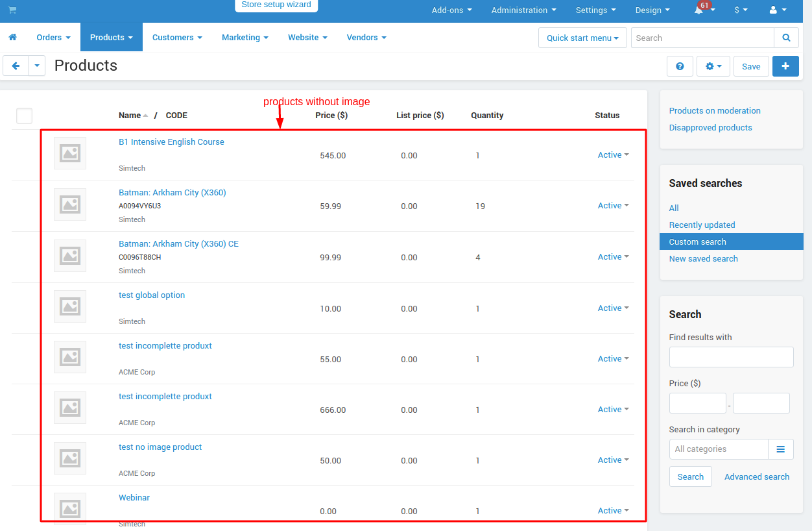Viewport: 812px width, 531px height.
Task: Open the help question mark icon
Action: click(x=680, y=66)
